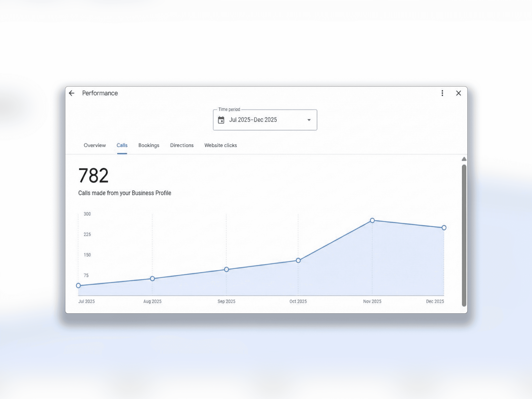This screenshot has height=399, width=532.
Task: Click the scrollbar up arrow
Action: point(464,159)
